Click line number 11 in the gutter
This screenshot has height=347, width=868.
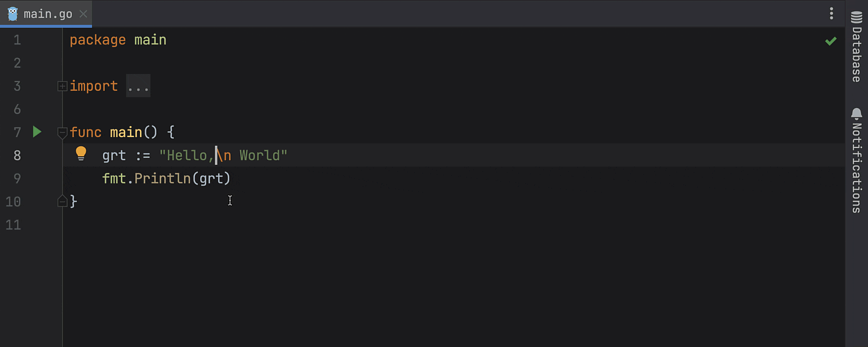pyautogui.click(x=13, y=224)
